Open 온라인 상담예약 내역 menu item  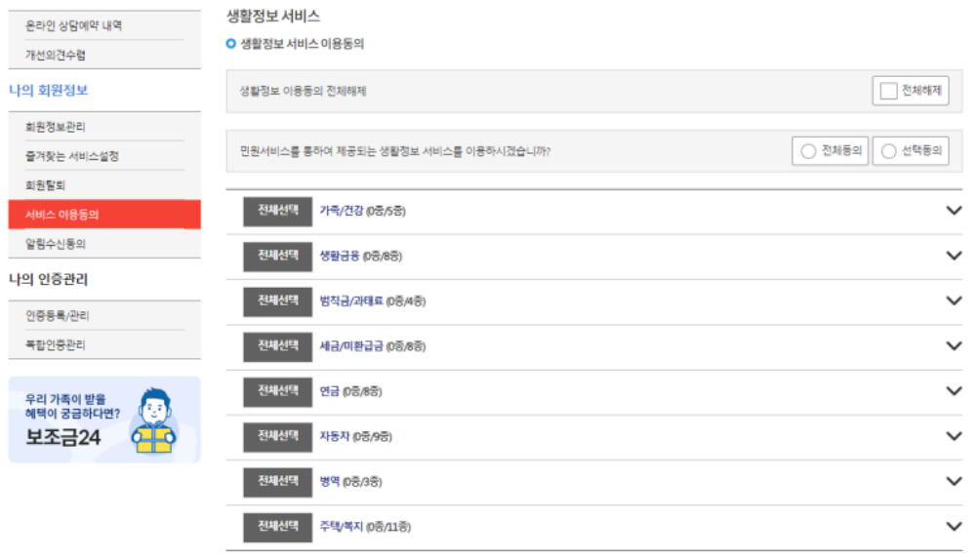point(73,25)
